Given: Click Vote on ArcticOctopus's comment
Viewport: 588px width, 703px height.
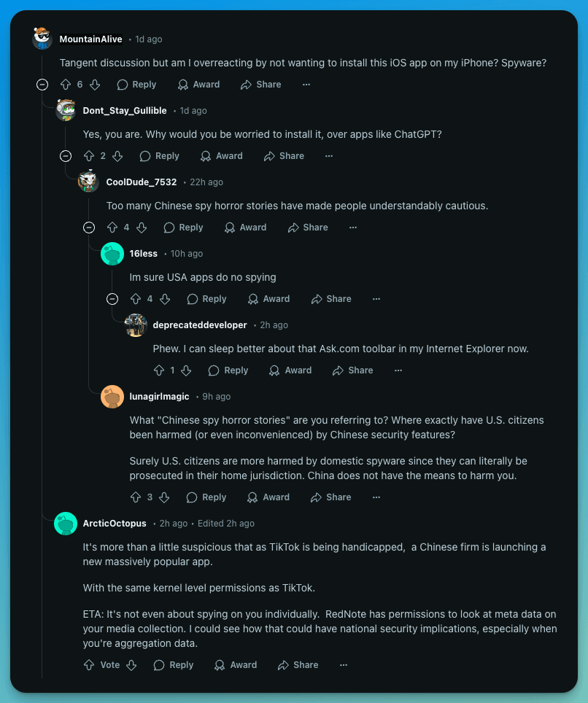Looking at the screenshot, I should [x=101, y=664].
